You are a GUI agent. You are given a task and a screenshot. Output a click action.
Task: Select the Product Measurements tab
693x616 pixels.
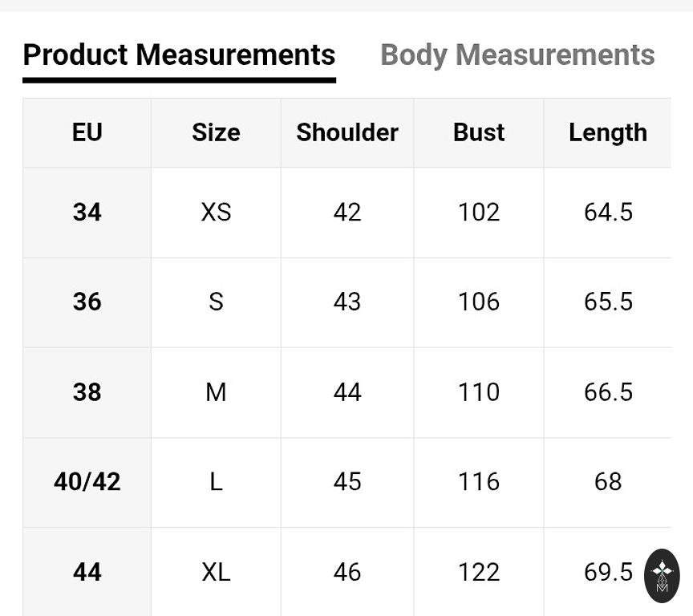(x=179, y=55)
